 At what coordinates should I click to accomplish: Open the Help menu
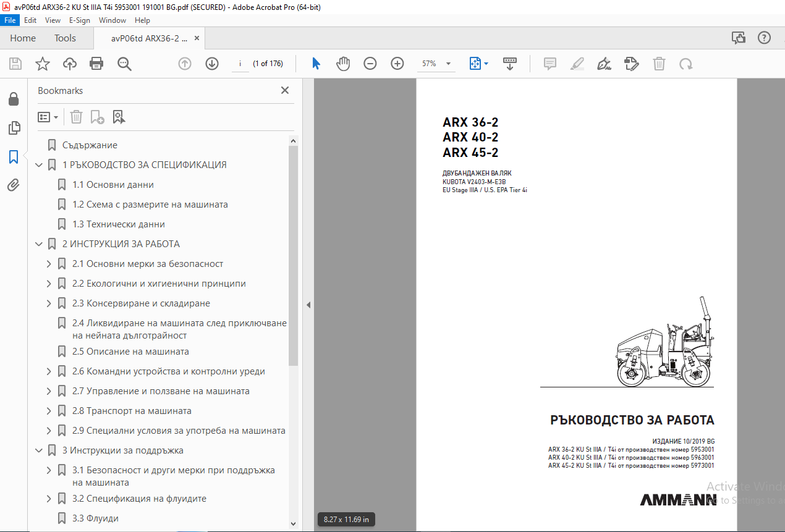(142, 20)
